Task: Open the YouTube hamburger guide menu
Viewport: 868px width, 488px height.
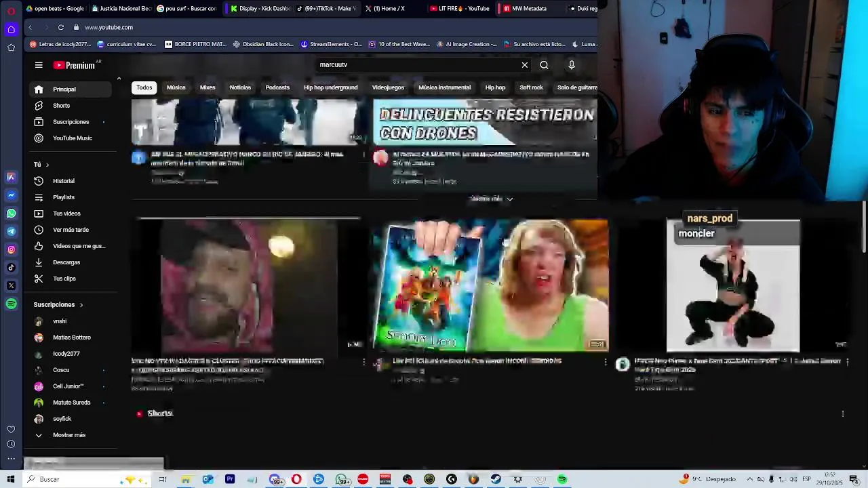Action: [39, 65]
